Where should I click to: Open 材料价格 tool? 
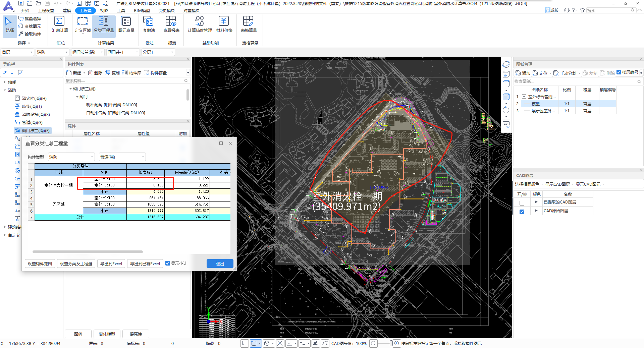point(224,25)
